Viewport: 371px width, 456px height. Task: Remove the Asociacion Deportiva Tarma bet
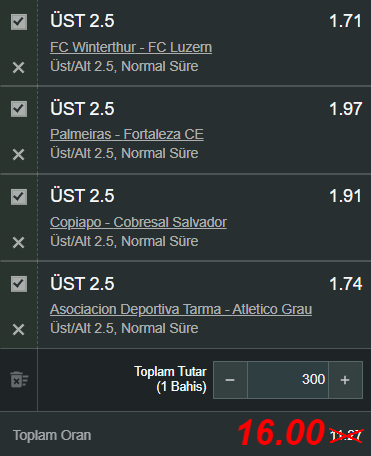[18, 329]
